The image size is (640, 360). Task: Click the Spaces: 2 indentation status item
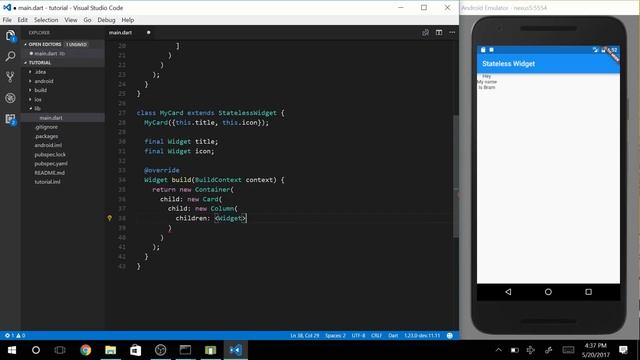pos(335,336)
